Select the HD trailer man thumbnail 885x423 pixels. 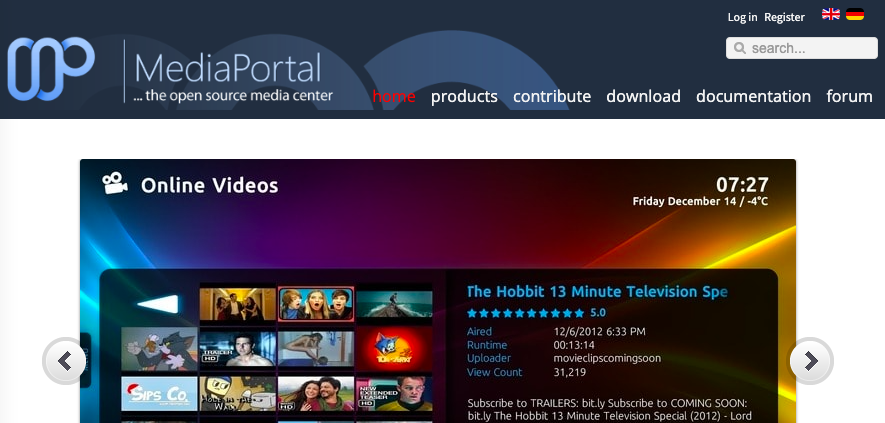click(238, 349)
